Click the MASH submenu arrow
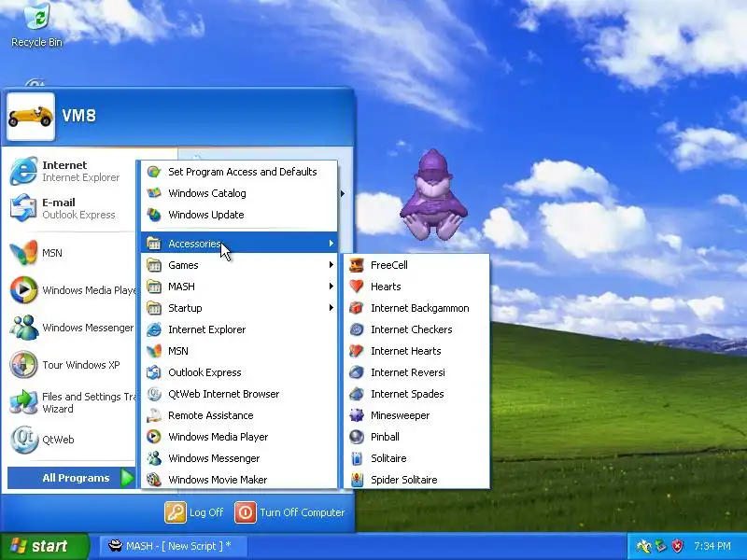The height and width of the screenshot is (560, 747). pyautogui.click(x=331, y=287)
